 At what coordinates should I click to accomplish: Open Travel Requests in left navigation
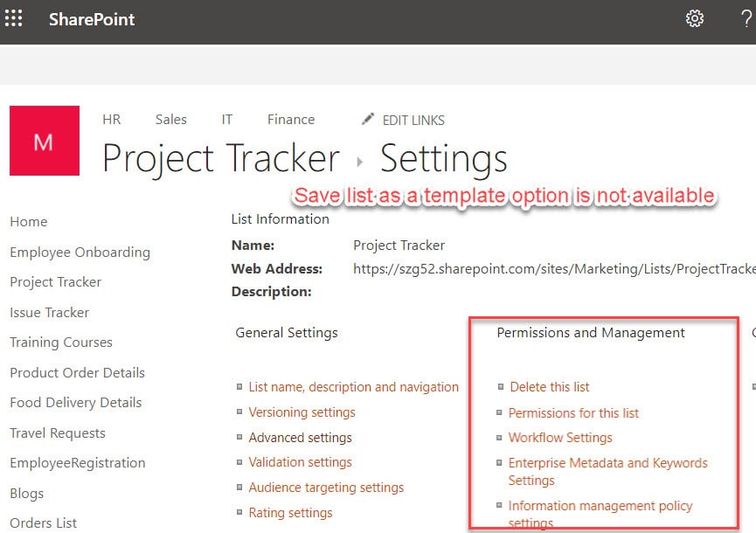(58, 433)
